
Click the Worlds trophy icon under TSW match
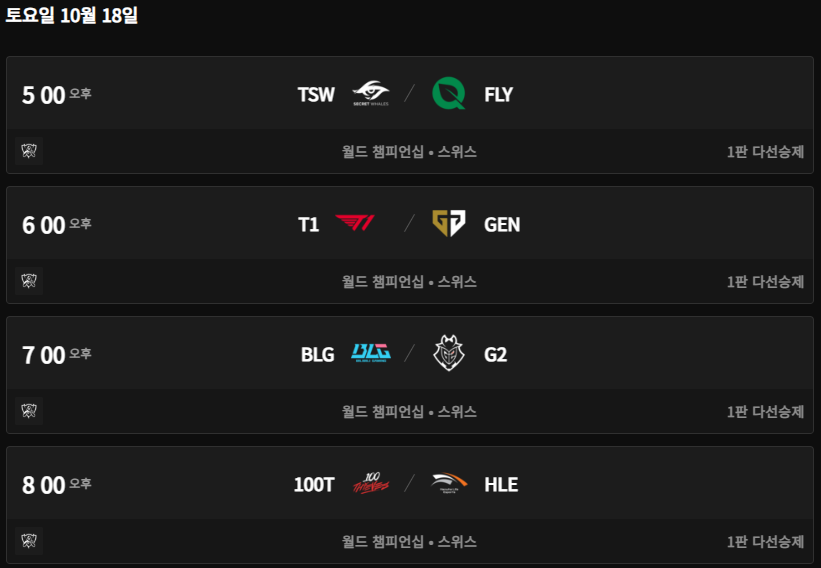click(x=28, y=152)
